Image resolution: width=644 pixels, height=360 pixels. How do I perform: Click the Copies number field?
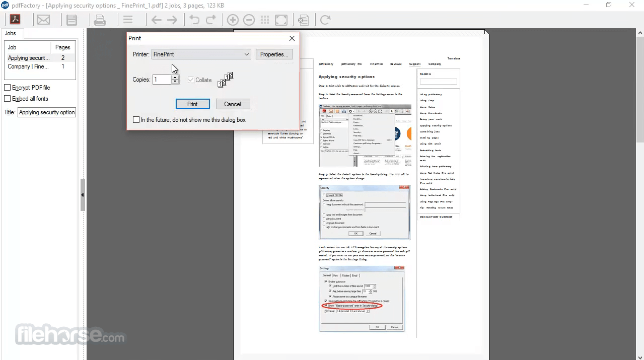(x=162, y=80)
